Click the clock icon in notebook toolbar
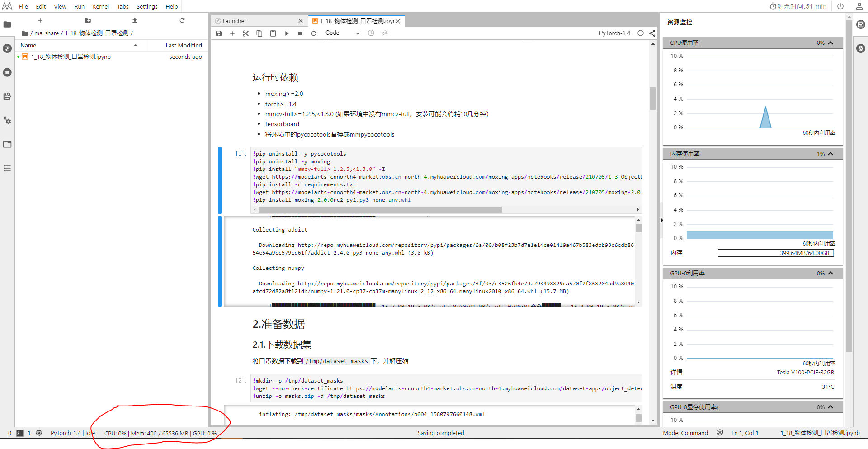868x449 pixels. [371, 33]
